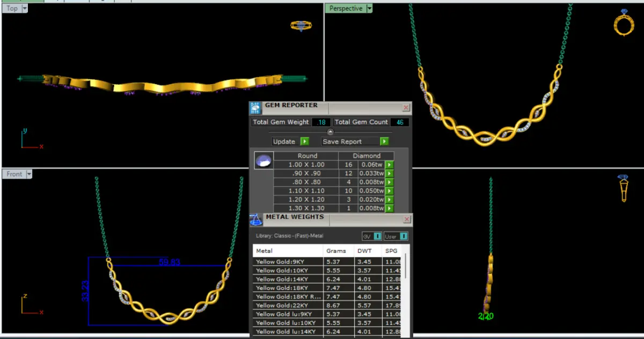Open the Top viewport dropdown arrow
The height and width of the screenshot is (339, 644).
coord(25,9)
